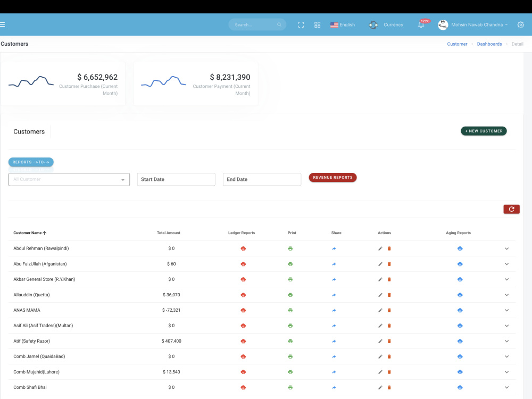Expand Abdul Rehman (Rawalpindi) row chevron
532x399 pixels.
tap(506, 248)
